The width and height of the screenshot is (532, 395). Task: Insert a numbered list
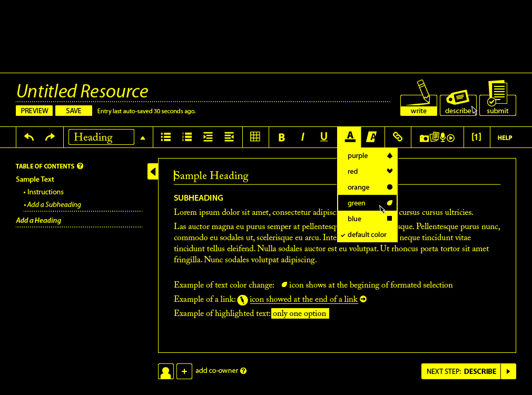point(187,137)
